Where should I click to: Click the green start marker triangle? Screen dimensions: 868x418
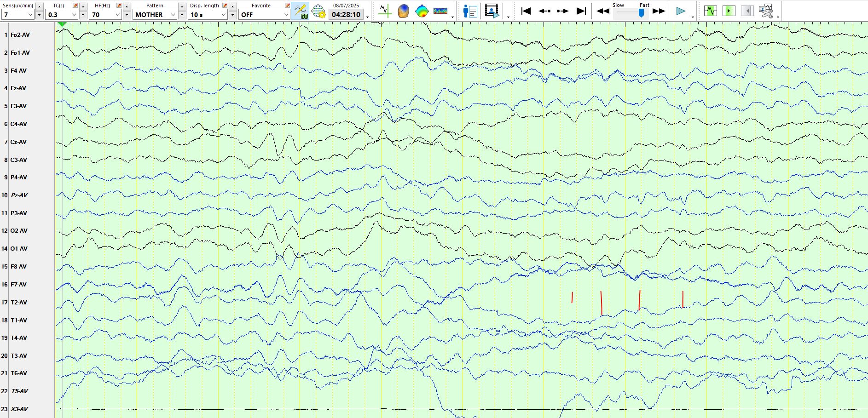tap(62, 24)
